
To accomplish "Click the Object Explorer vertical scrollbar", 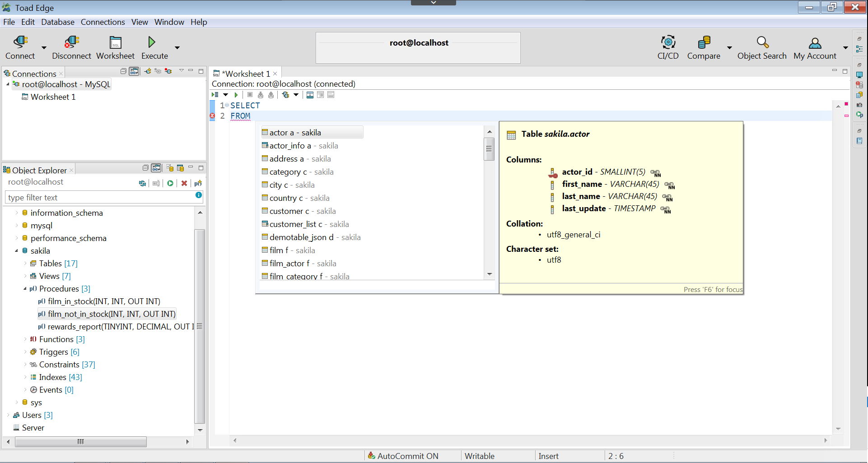I will pyautogui.click(x=200, y=326).
